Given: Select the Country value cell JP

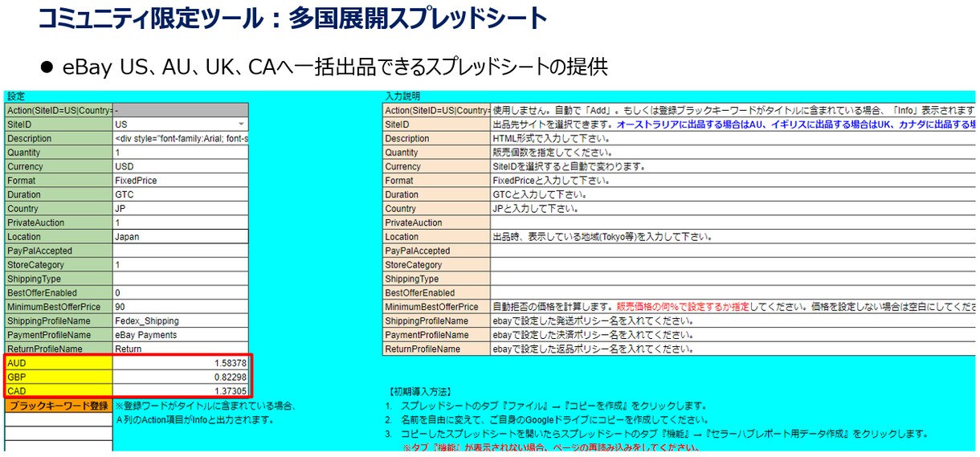Looking at the screenshot, I should tap(181, 209).
